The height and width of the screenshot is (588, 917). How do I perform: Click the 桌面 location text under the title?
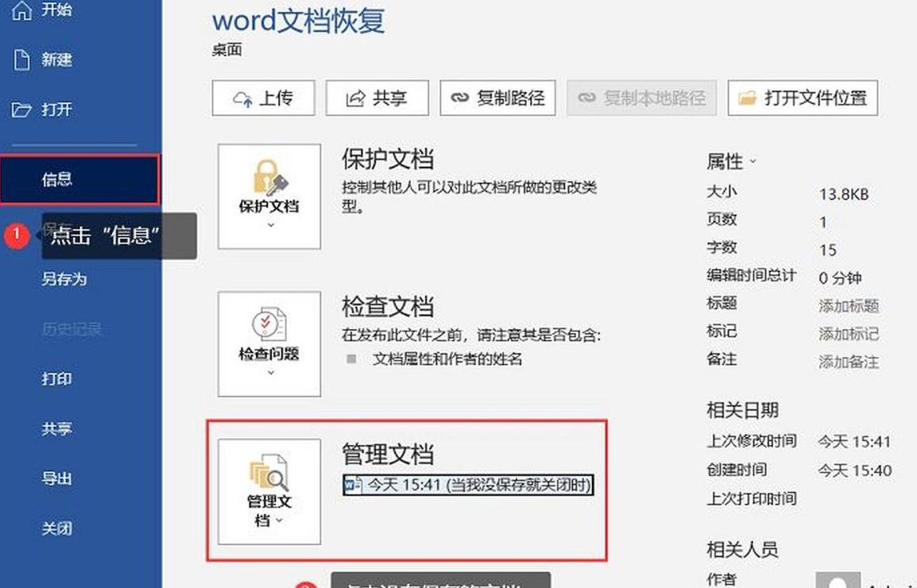[x=227, y=50]
